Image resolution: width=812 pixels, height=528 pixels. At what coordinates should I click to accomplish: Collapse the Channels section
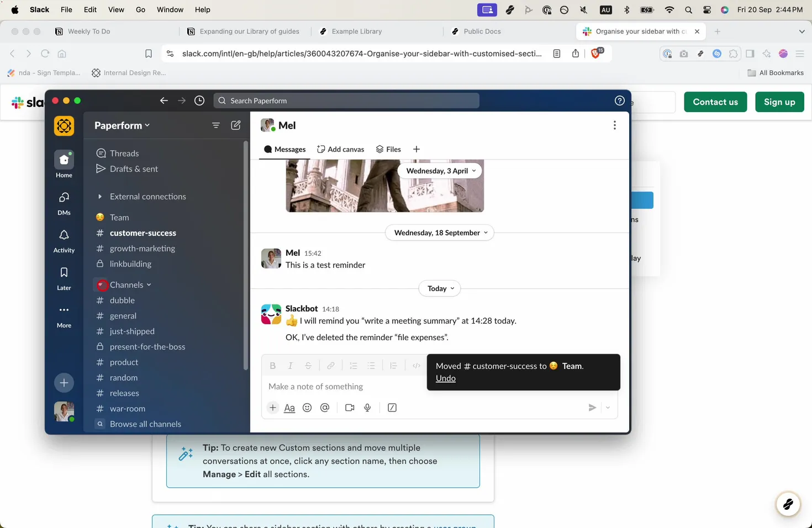point(150,284)
